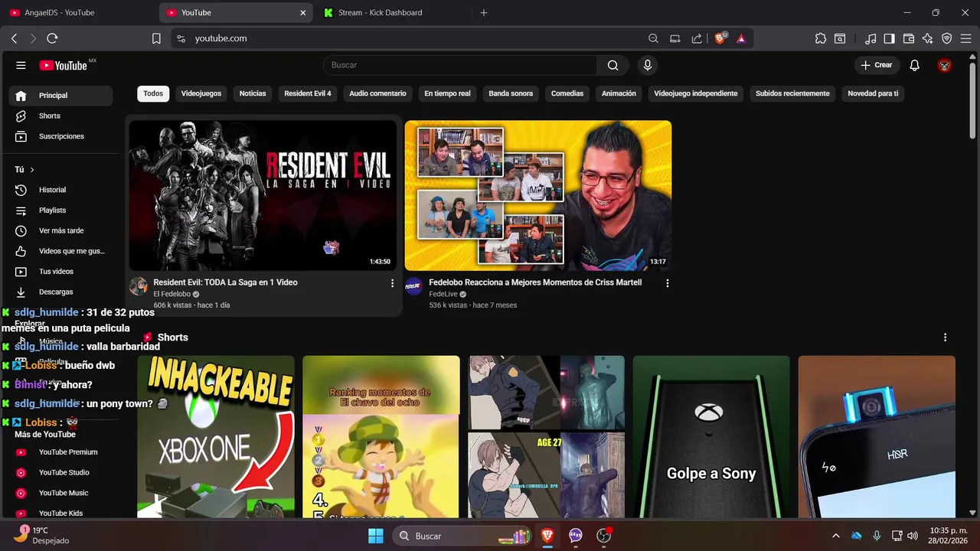The width and height of the screenshot is (980, 551).
Task: Open the Golpe a Sony short
Action: point(711,436)
